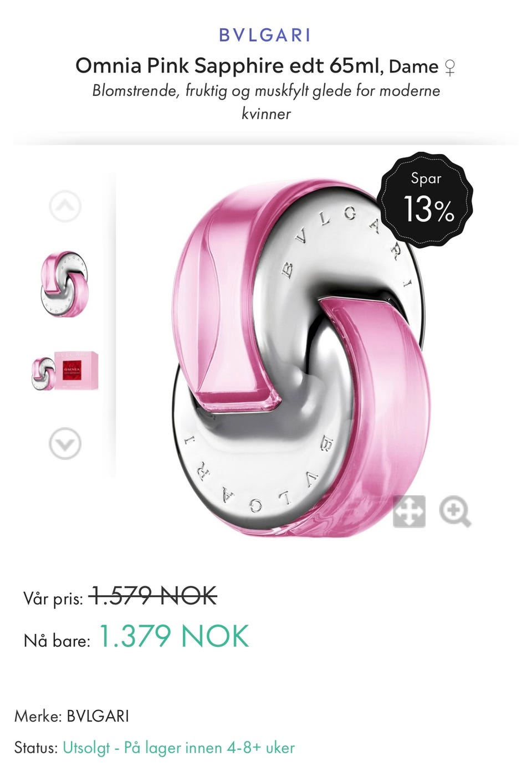The image size is (532, 778).
Task: Show previous thumbnails with the up chevron
Action: 65,206
